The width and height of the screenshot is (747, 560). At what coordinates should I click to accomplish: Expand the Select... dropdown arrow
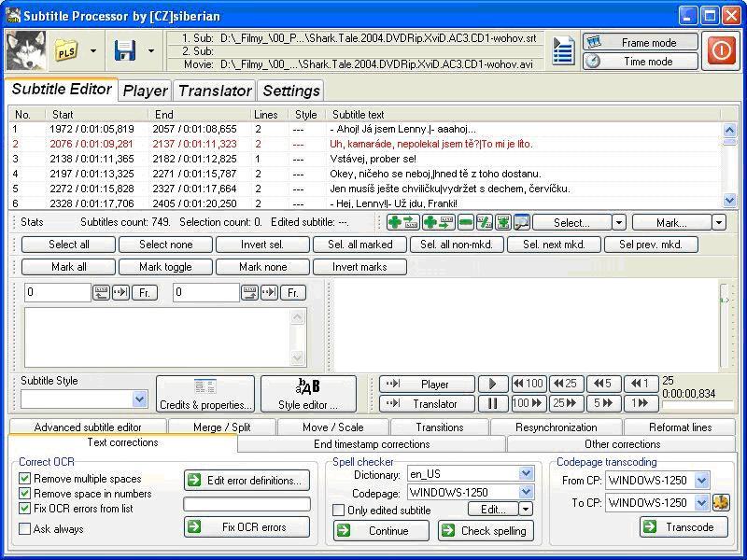(x=619, y=222)
